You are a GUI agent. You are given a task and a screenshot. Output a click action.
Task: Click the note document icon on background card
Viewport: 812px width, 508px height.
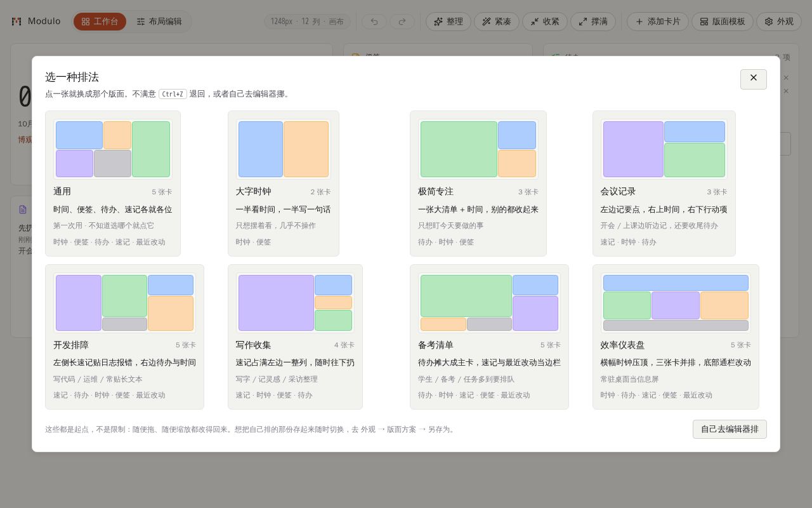pyautogui.click(x=23, y=210)
